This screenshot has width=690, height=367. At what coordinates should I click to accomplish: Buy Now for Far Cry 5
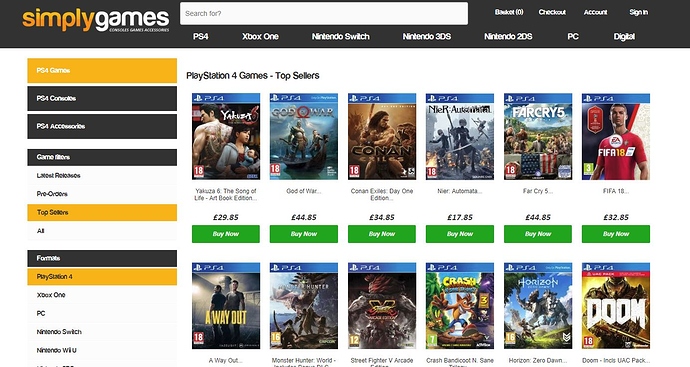pyautogui.click(x=538, y=234)
